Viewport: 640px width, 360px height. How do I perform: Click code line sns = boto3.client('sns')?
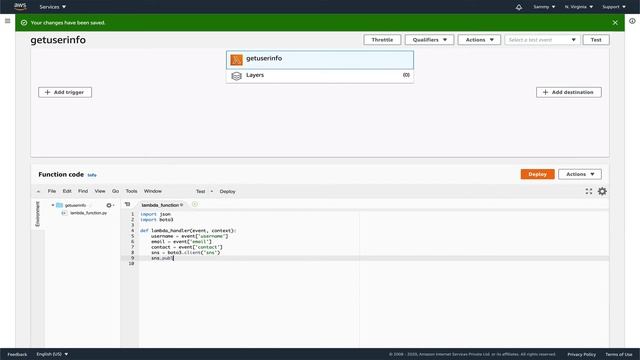[x=185, y=253]
